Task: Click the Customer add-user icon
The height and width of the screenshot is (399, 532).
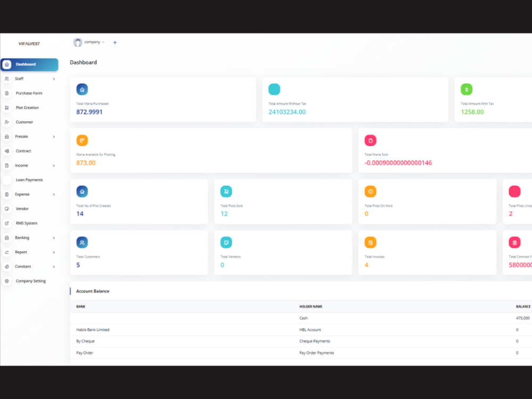Action: point(7,122)
